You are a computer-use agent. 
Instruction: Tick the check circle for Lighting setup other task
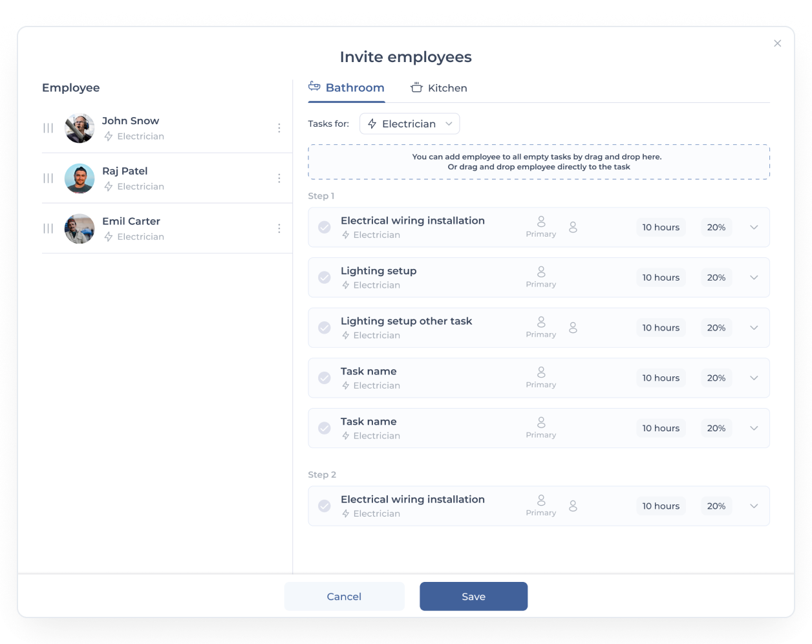(325, 328)
